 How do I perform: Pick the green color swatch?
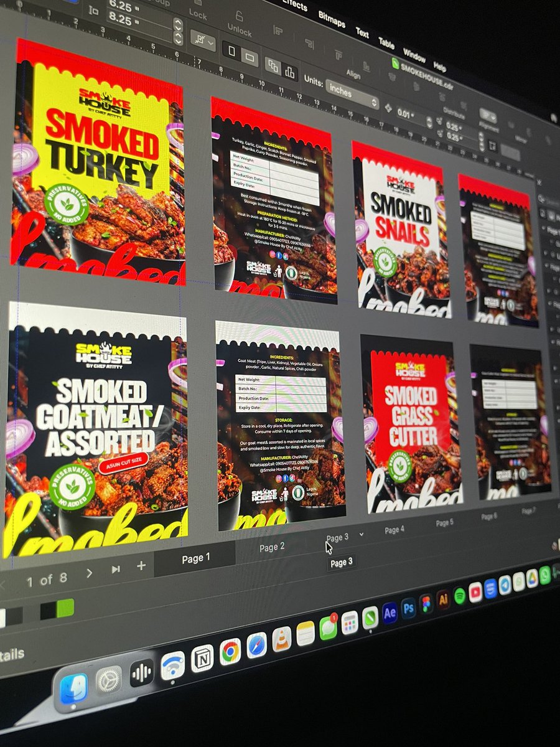pyautogui.click(x=65, y=607)
